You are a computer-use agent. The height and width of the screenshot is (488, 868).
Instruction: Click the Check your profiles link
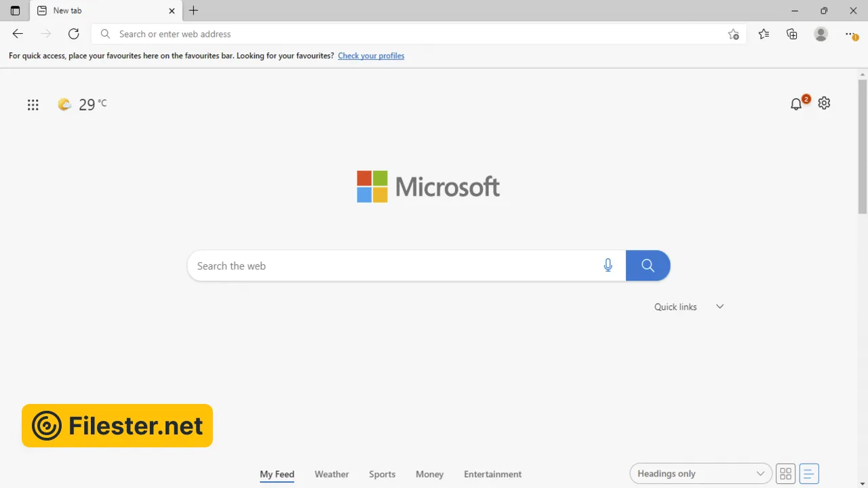(x=371, y=56)
